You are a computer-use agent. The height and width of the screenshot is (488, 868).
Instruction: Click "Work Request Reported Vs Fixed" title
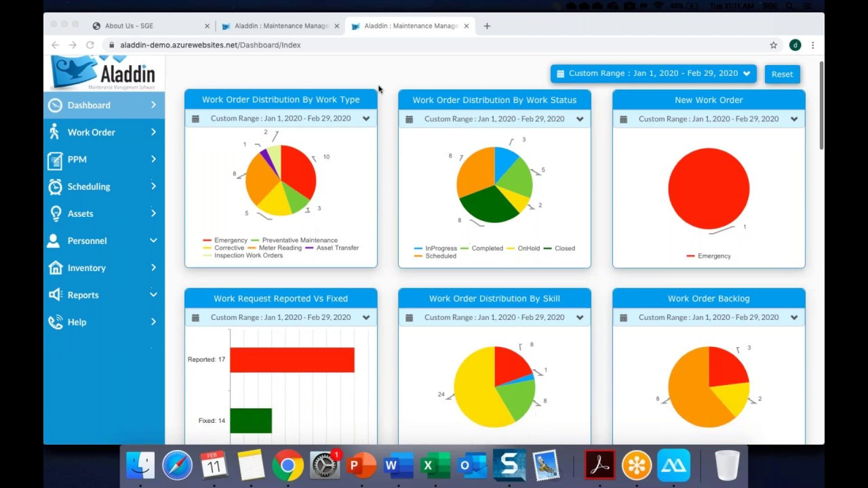tap(281, 299)
